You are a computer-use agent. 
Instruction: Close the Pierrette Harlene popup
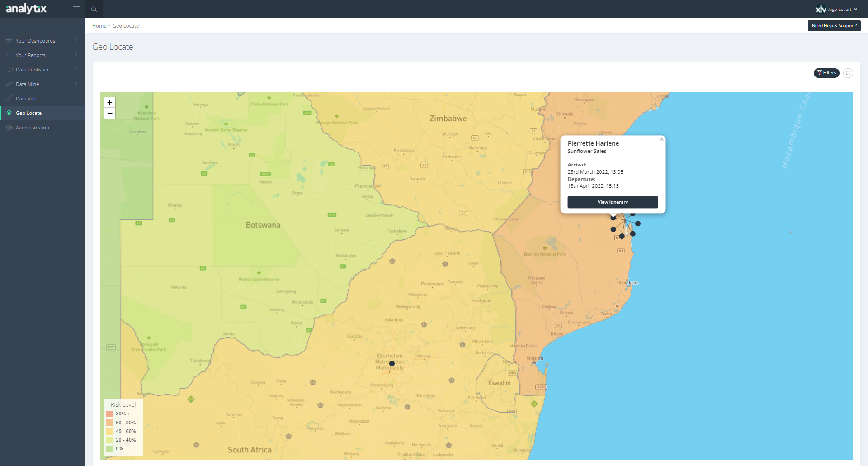point(661,139)
